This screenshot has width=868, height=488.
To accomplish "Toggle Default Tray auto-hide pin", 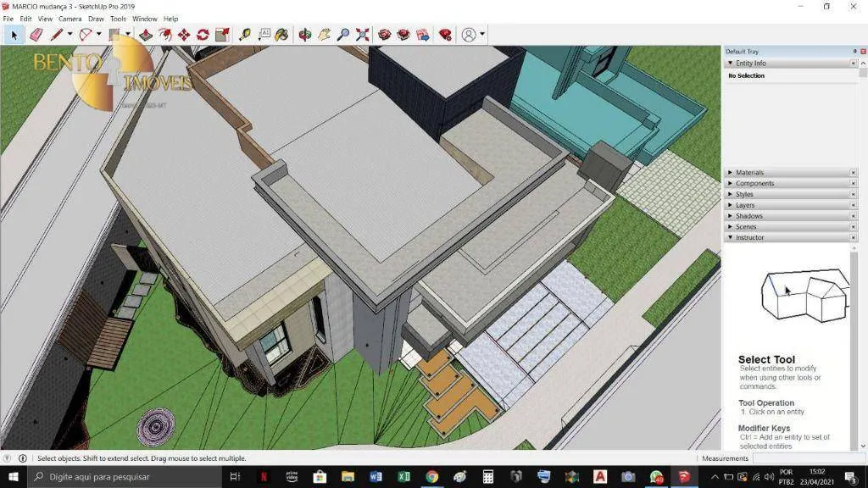I will (854, 52).
